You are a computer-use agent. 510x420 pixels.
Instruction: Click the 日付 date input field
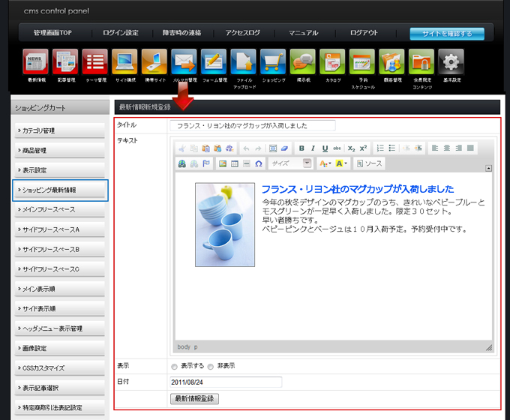coord(226,382)
